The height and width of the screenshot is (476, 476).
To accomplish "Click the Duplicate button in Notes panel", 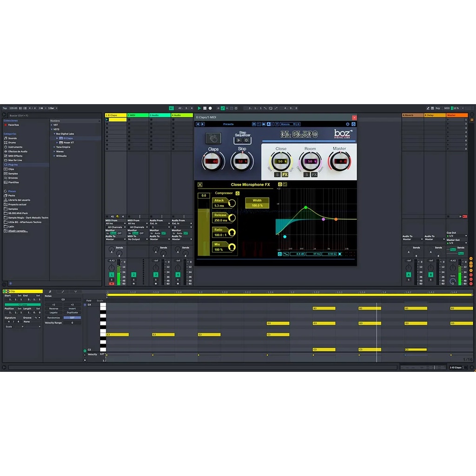I will pos(72,313).
